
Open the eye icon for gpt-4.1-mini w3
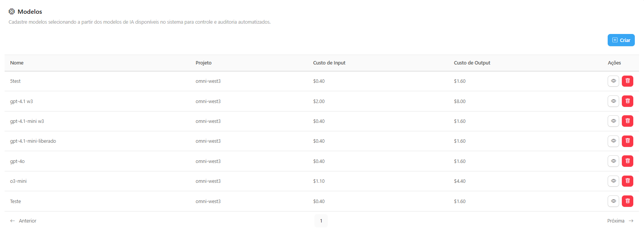coord(613,121)
